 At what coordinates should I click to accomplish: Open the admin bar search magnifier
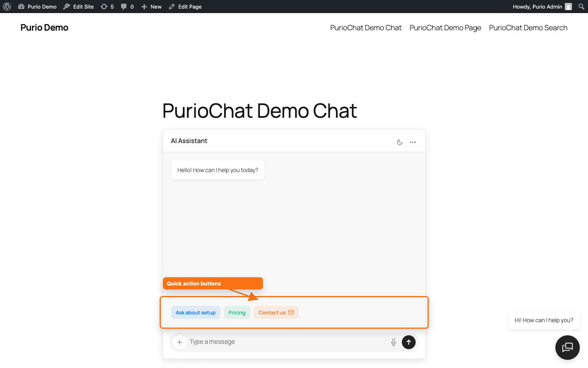point(581,7)
